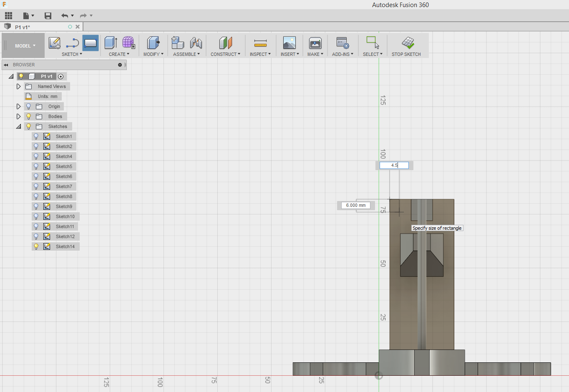
Task: Click the Measure inspect icon
Action: pos(260,43)
